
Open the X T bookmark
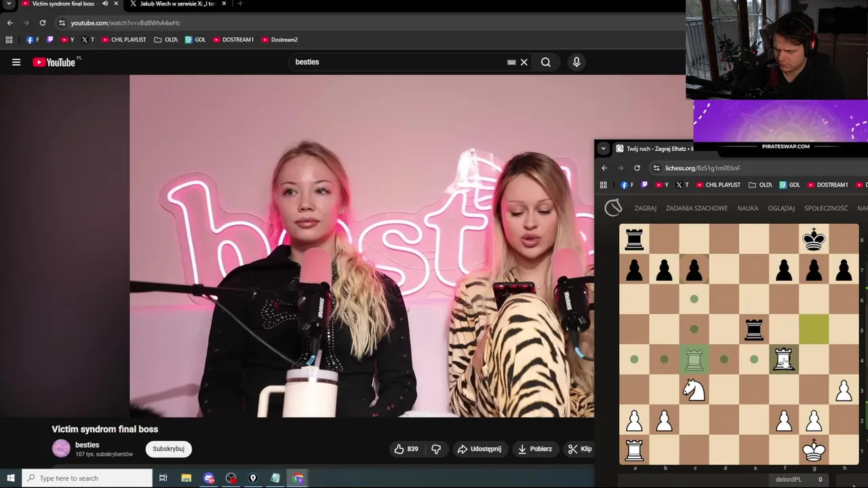click(x=88, y=40)
